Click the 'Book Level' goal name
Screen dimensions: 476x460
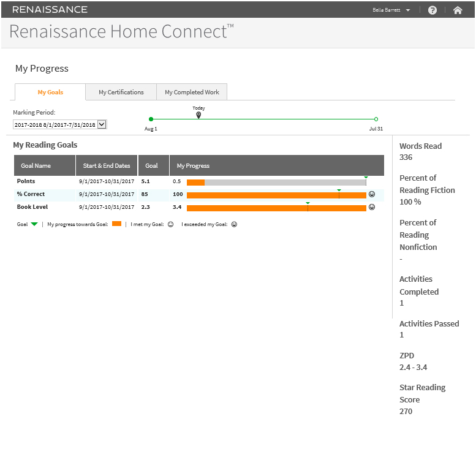(x=32, y=207)
